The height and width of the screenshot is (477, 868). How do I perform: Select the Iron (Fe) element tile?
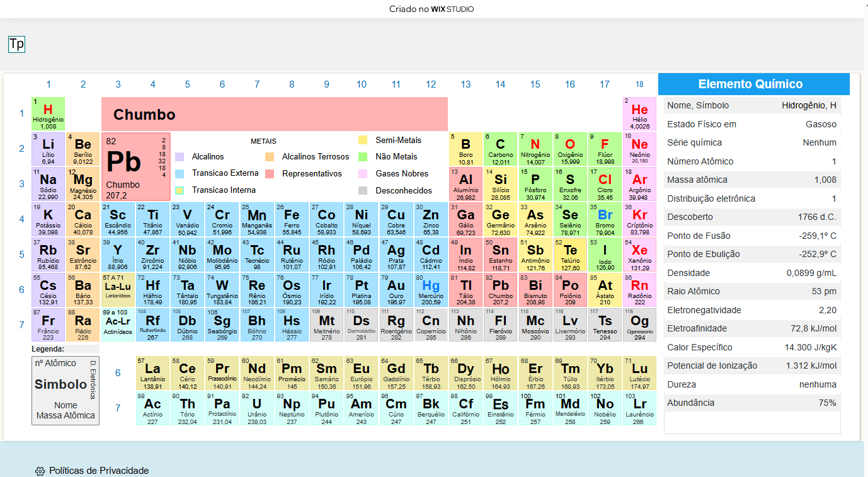pos(292,219)
